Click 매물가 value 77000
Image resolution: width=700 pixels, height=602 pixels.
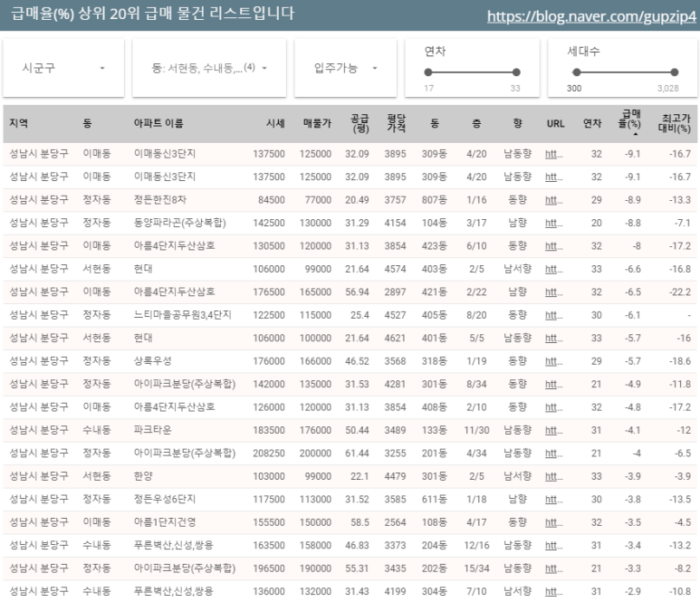pyautogui.click(x=318, y=200)
